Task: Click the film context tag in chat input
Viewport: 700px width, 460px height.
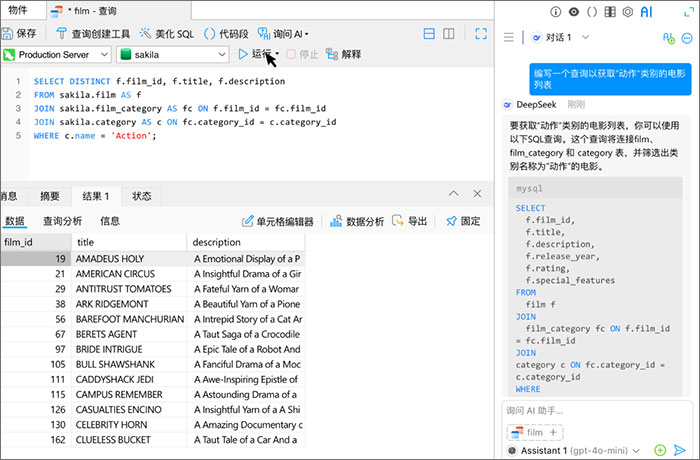Action: pyautogui.click(x=535, y=432)
